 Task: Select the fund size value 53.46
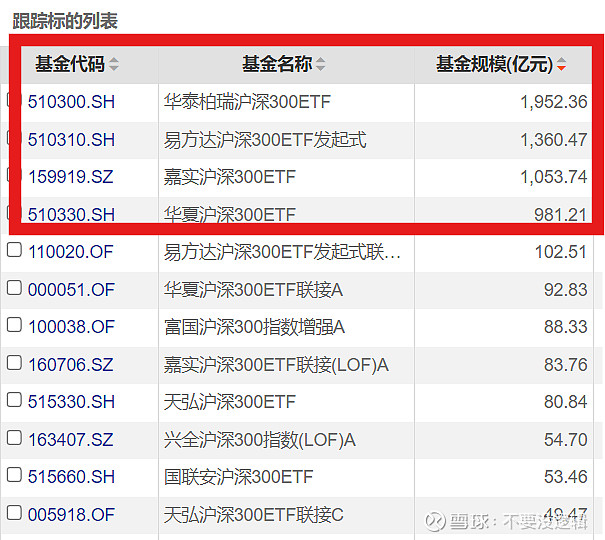(566, 477)
